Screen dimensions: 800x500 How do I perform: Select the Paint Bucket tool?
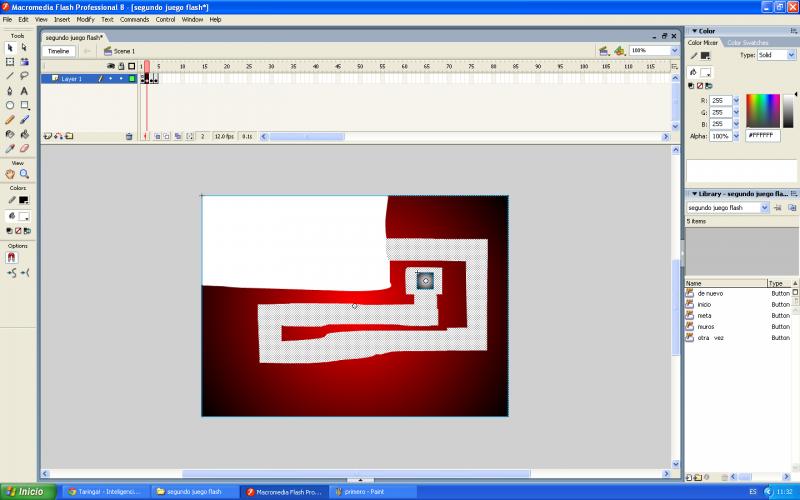(24, 134)
